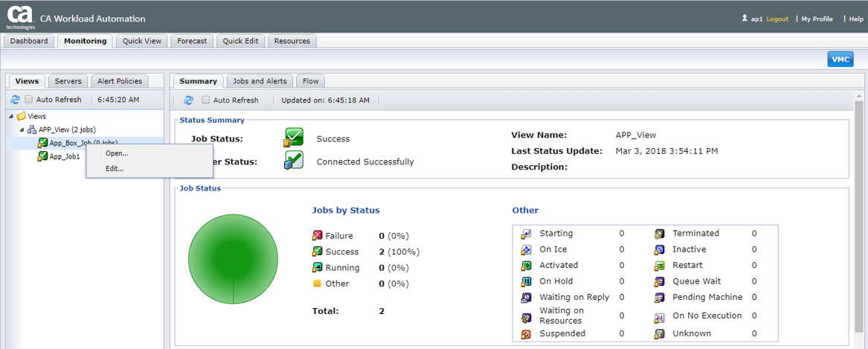
Task: Select the Monitoring tab
Action: [x=86, y=41]
